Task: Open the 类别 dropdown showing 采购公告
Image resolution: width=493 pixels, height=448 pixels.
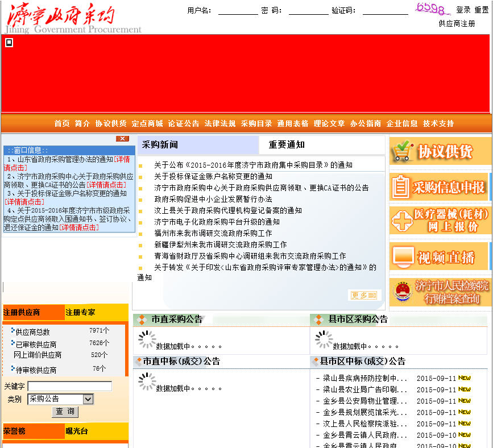Action: (x=60, y=399)
